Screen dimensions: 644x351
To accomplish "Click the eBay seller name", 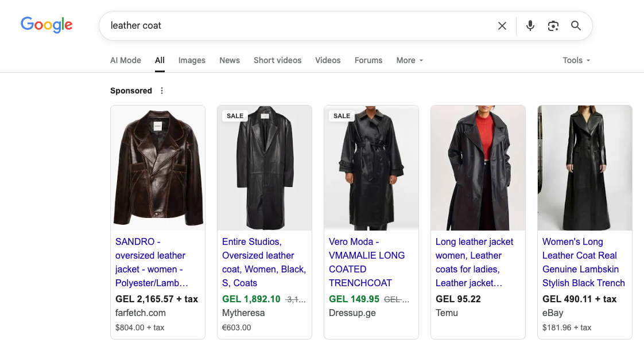I will (553, 313).
